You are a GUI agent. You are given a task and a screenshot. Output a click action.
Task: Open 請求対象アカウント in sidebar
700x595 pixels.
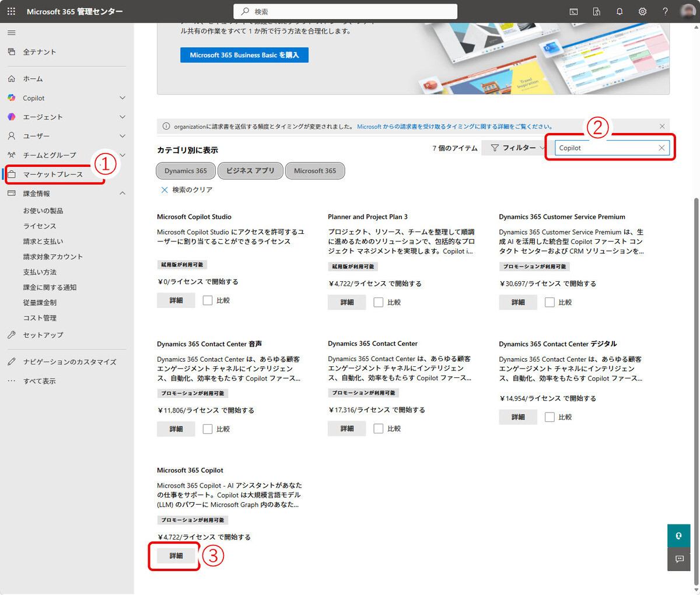53,257
